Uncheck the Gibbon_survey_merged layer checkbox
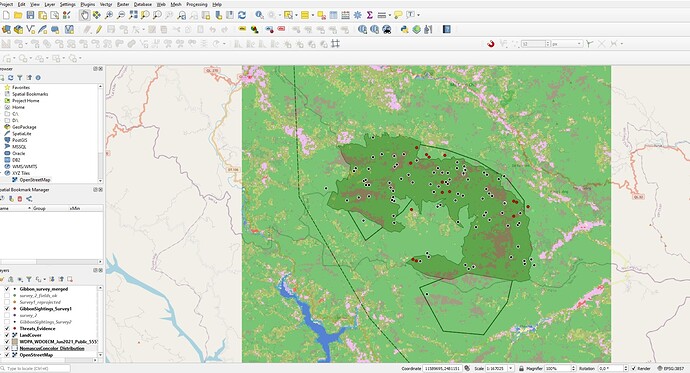Image resolution: width=690 pixels, height=373 pixels. pyautogui.click(x=7, y=289)
